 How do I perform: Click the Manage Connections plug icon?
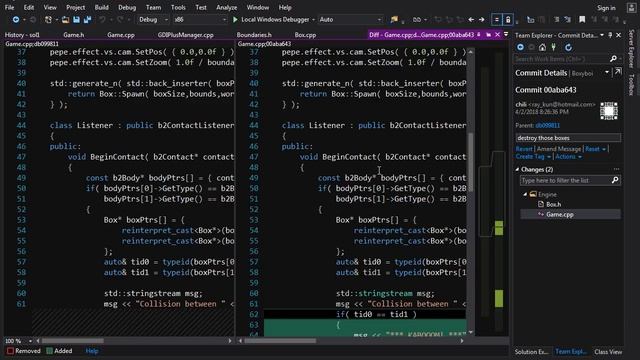[553, 47]
